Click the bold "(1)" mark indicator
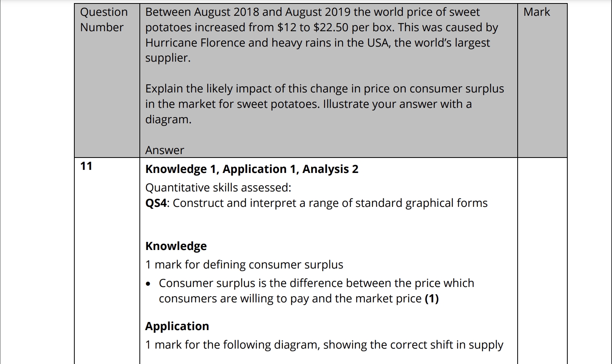 tap(432, 299)
